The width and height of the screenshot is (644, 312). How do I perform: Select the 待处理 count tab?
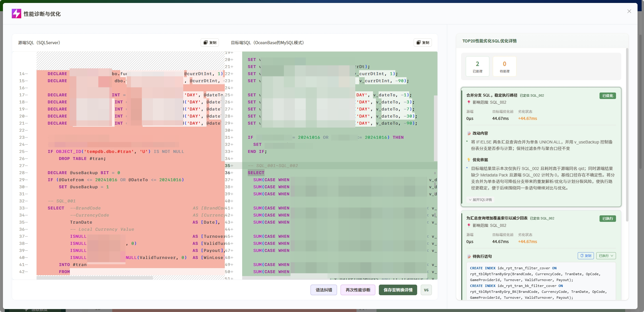(x=504, y=67)
